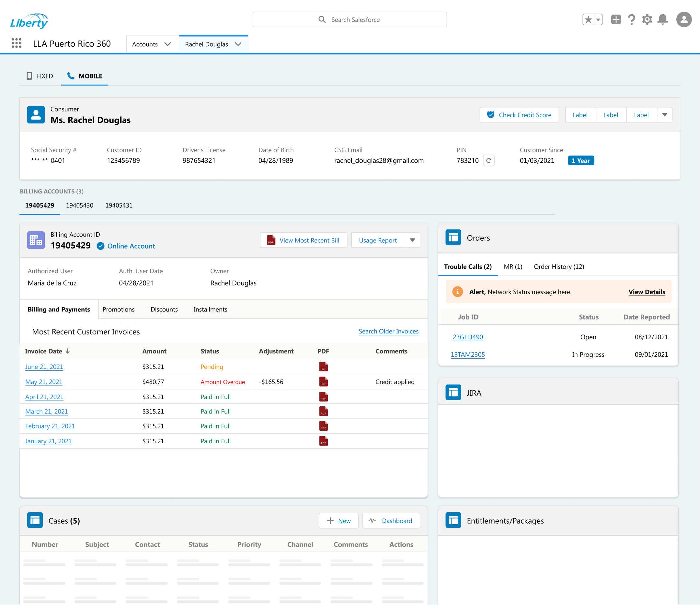700x605 pixels.
Task: Open the February 21, 2021 invoice PDF icon
Action: click(x=323, y=426)
